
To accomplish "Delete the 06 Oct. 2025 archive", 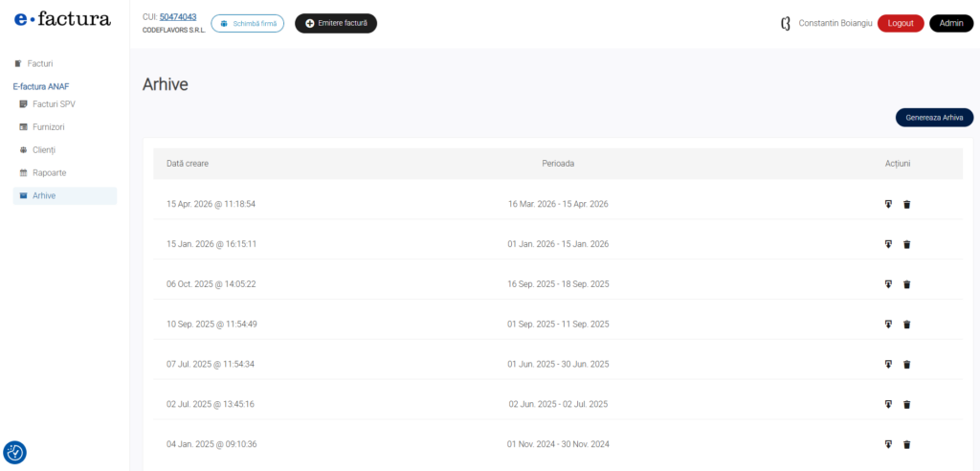I will [x=907, y=284].
